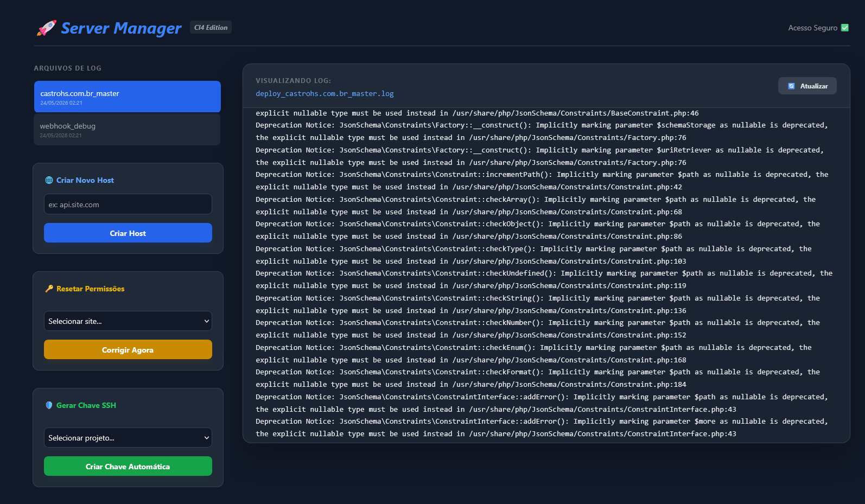Click the deploy_castrohs.com.br_master.log filename
This screenshot has width=865, height=504.
coord(325,94)
